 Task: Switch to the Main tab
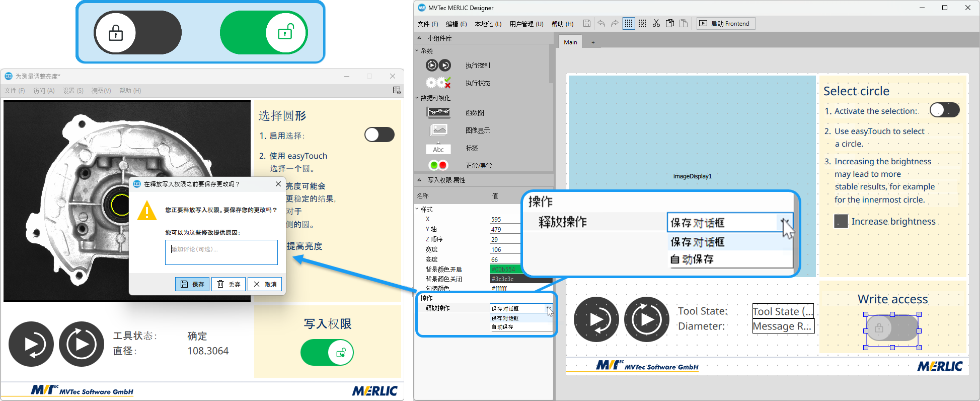(570, 42)
